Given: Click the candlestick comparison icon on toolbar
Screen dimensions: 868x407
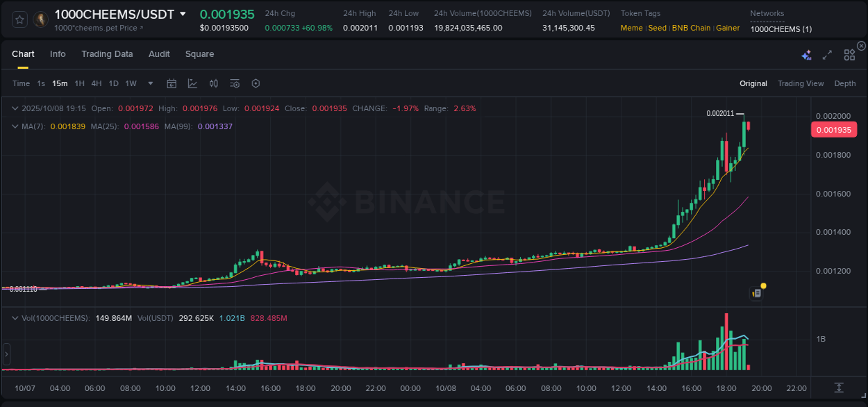Looking at the screenshot, I should coord(214,83).
